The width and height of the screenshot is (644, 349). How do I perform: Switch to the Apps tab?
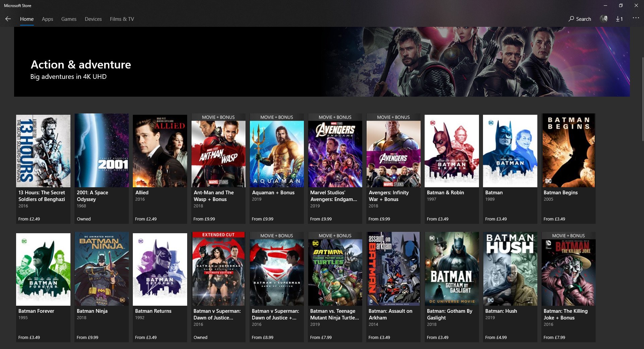47,19
